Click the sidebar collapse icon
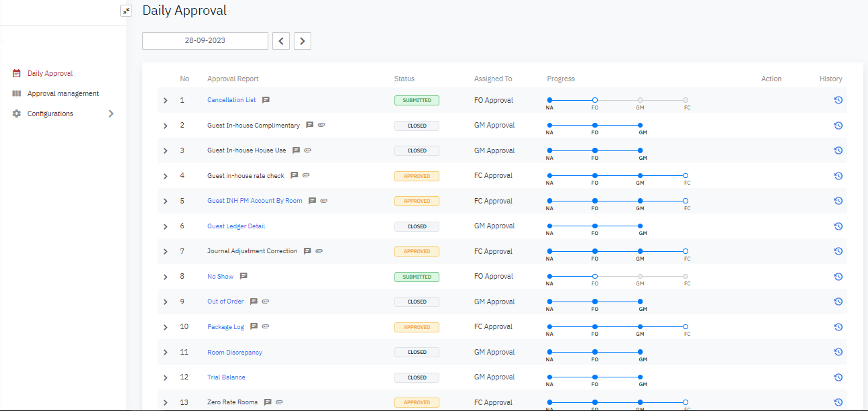 pyautogui.click(x=126, y=11)
